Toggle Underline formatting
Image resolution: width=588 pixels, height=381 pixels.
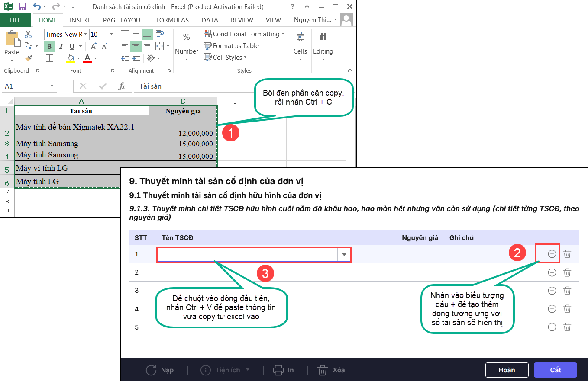click(x=71, y=46)
